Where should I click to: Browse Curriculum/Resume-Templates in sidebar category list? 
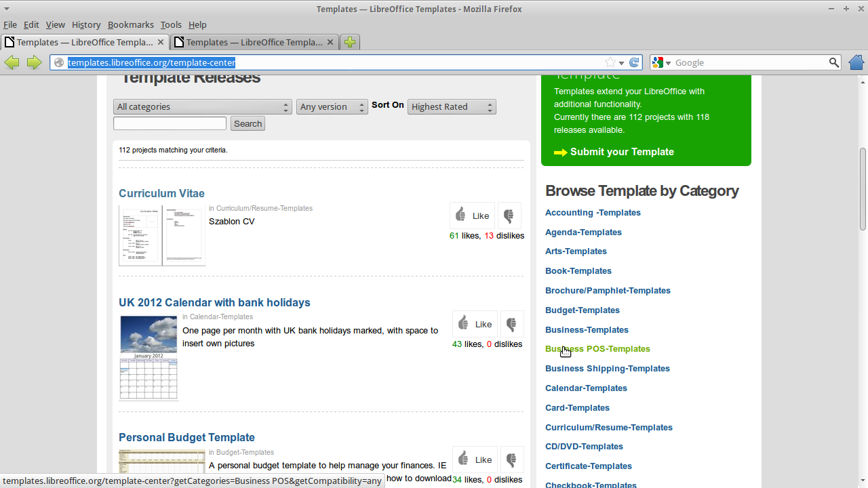coord(609,427)
